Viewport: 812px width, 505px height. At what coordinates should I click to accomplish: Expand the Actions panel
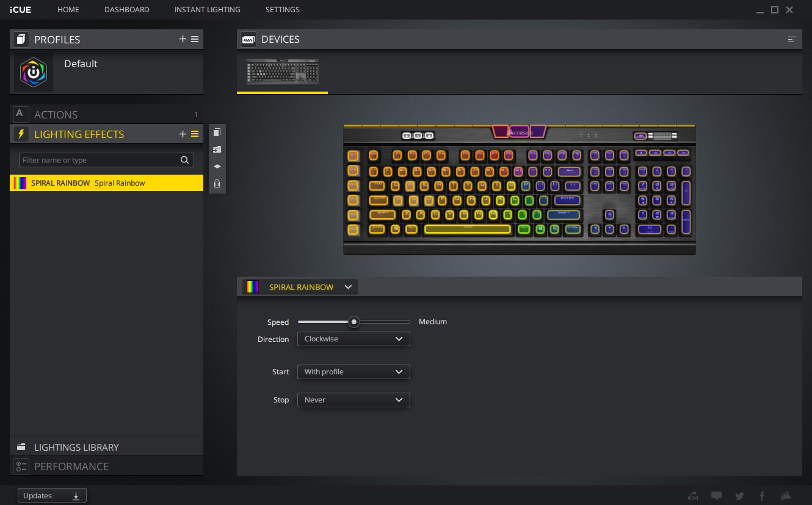[x=107, y=114]
